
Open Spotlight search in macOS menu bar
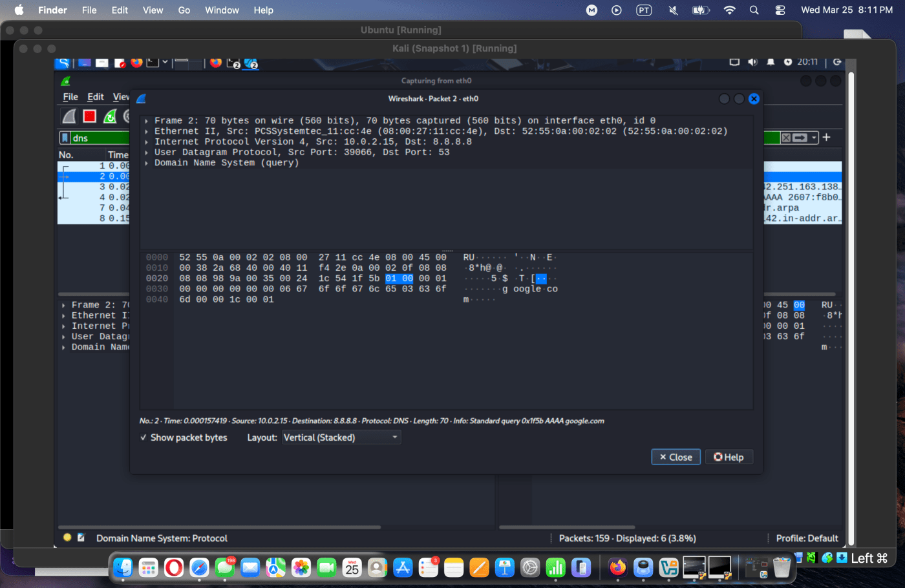click(x=754, y=10)
